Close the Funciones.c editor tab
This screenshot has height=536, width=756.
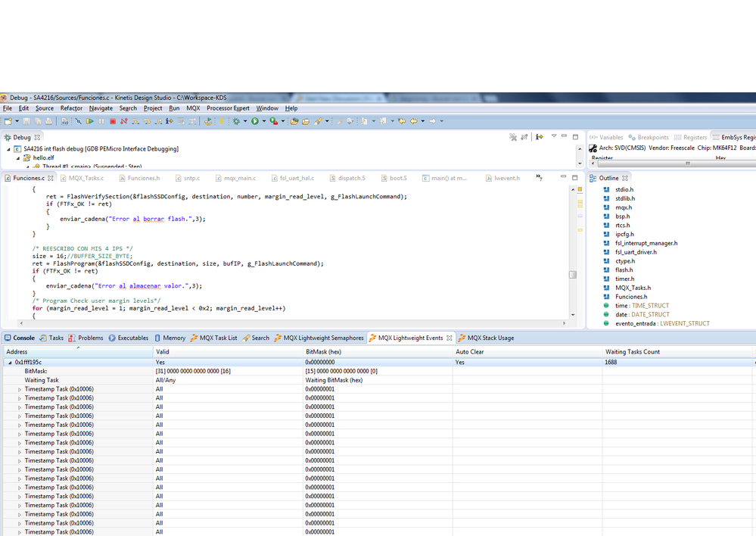coord(51,178)
